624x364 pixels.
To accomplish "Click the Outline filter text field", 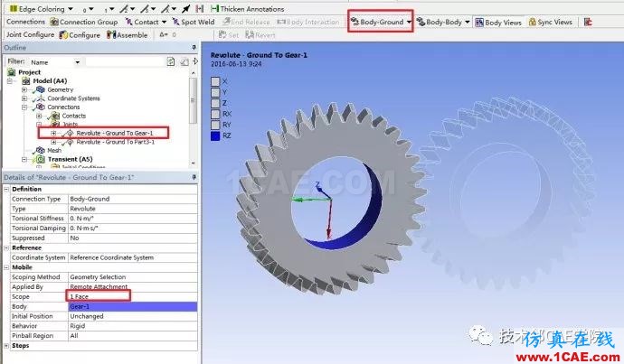I will [x=125, y=61].
